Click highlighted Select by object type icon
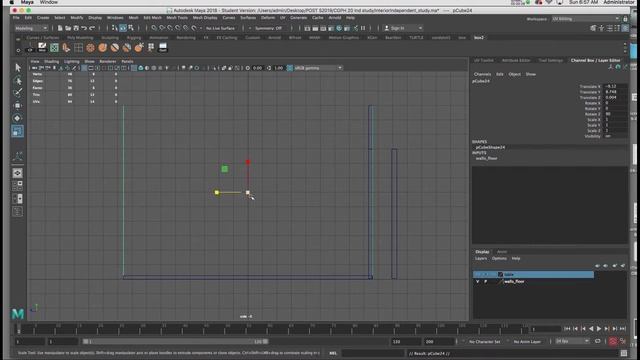640x360 pixels. pyautogui.click(x=123, y=28)
